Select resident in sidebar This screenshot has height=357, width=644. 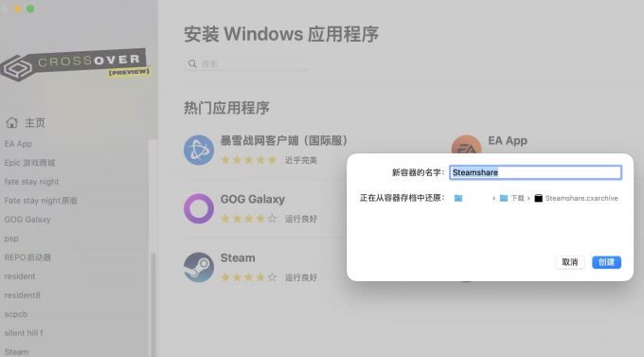point(20,277)
